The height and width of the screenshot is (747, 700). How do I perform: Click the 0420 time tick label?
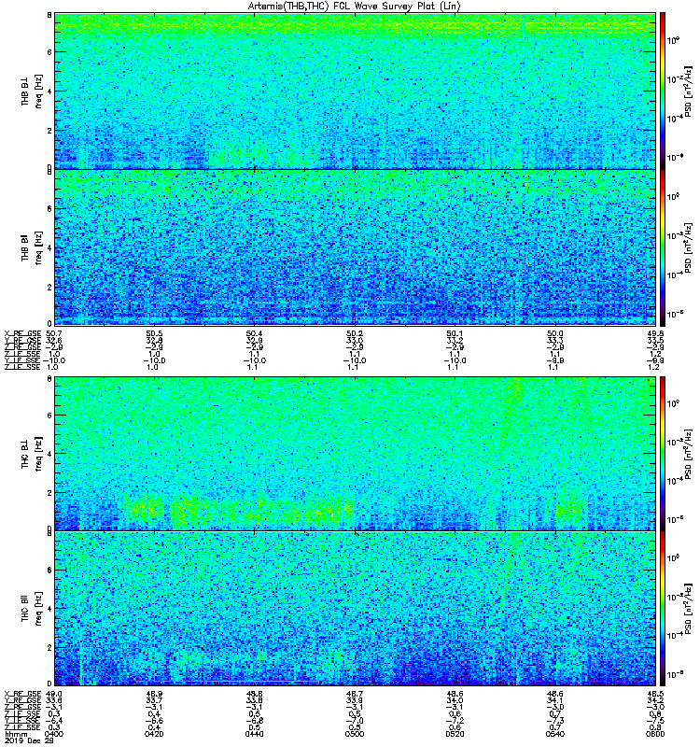pos(154,734)
